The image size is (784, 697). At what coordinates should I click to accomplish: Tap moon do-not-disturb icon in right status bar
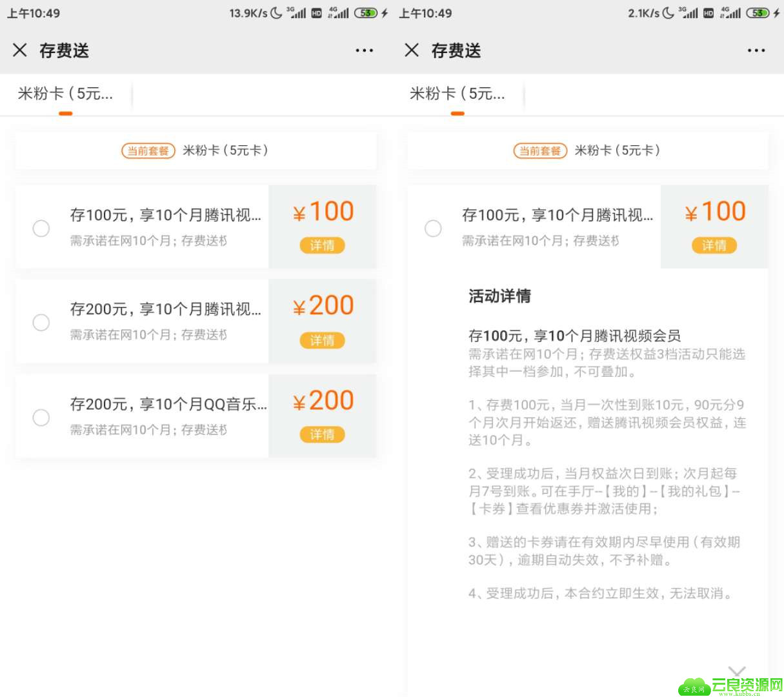point(668,13)
